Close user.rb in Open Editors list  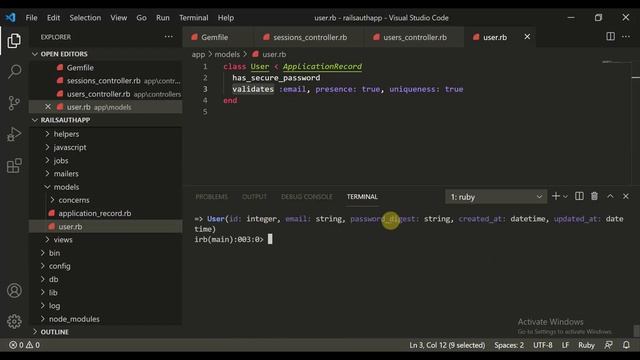point(48,107)
